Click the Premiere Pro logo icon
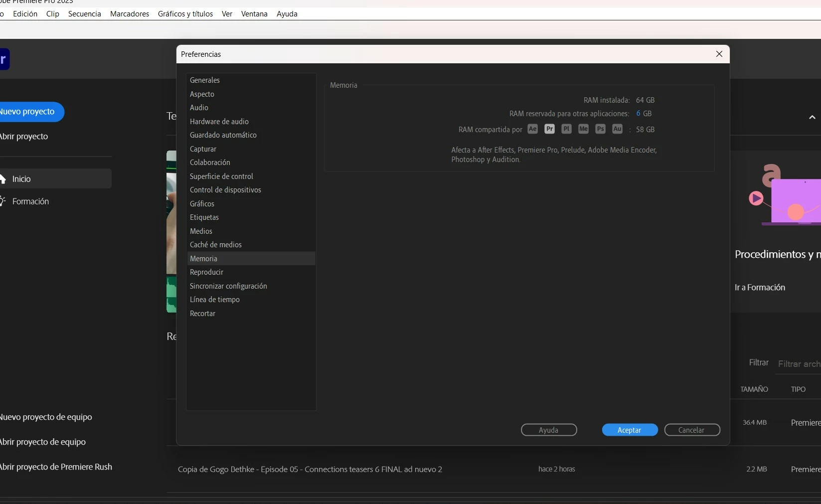 click(4, 59)
